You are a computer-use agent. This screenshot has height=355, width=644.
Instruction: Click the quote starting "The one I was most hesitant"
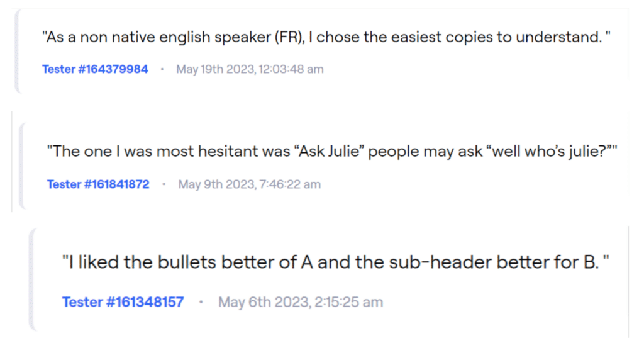[x=332, y=152]
